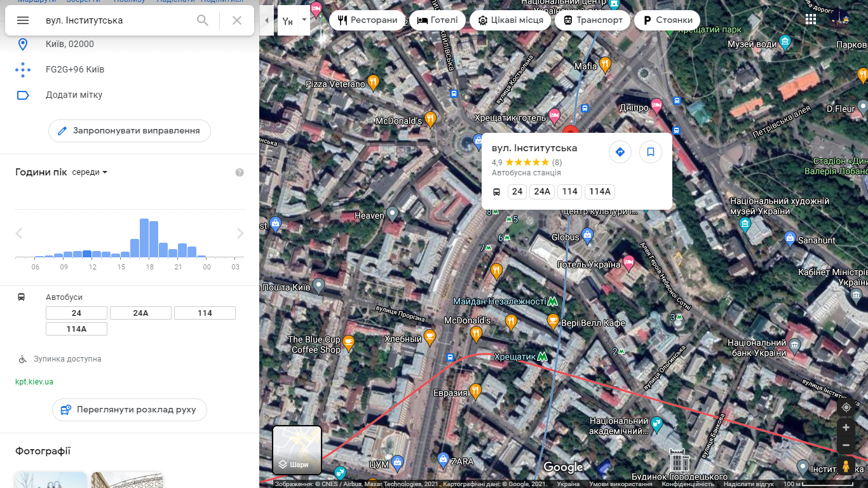Viewport: 868px width, 488px height.
Task: Select the Цікаві місця filter chip
Action: click(x=510, y=20)
